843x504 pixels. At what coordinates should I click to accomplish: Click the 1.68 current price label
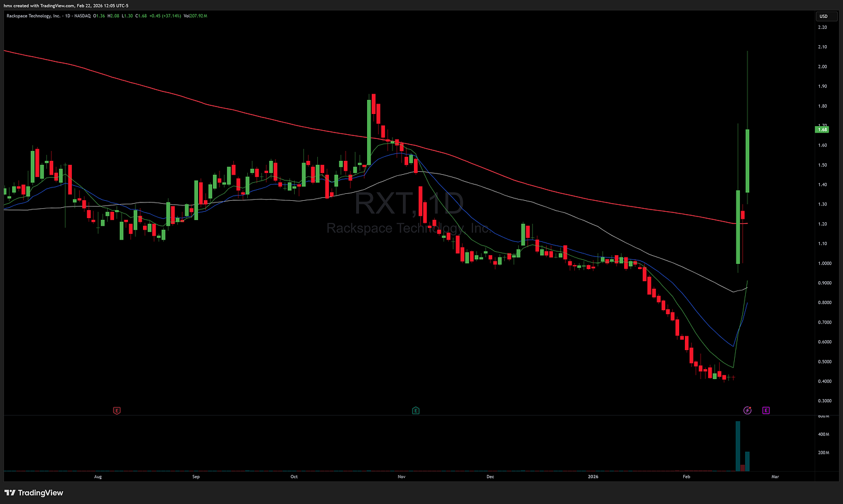(822, 130)
